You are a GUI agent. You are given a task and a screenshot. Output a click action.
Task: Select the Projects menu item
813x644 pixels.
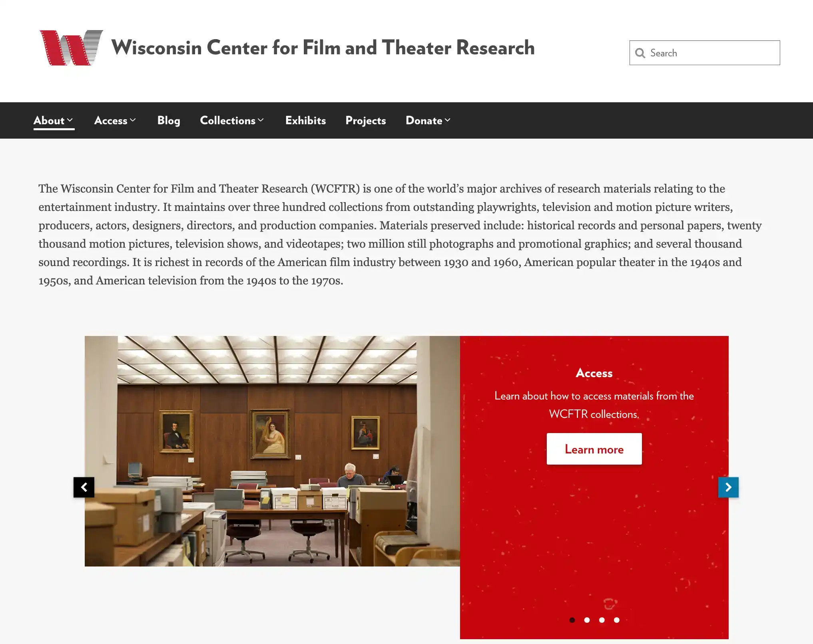366,120
